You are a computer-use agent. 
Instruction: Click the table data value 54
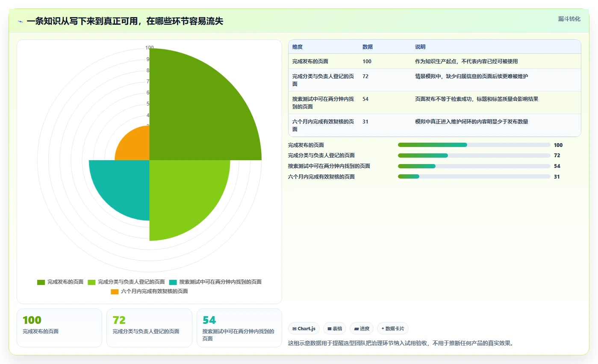click(365, 99)
